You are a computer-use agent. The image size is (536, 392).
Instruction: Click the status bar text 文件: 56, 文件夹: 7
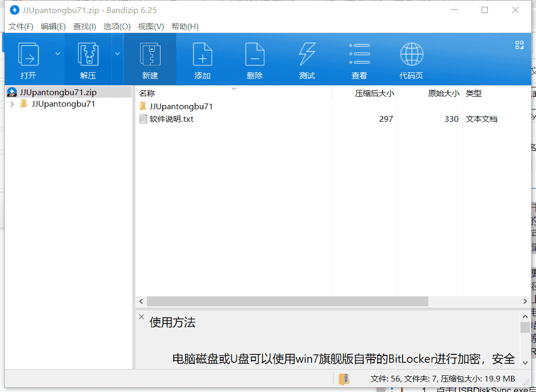404,378
